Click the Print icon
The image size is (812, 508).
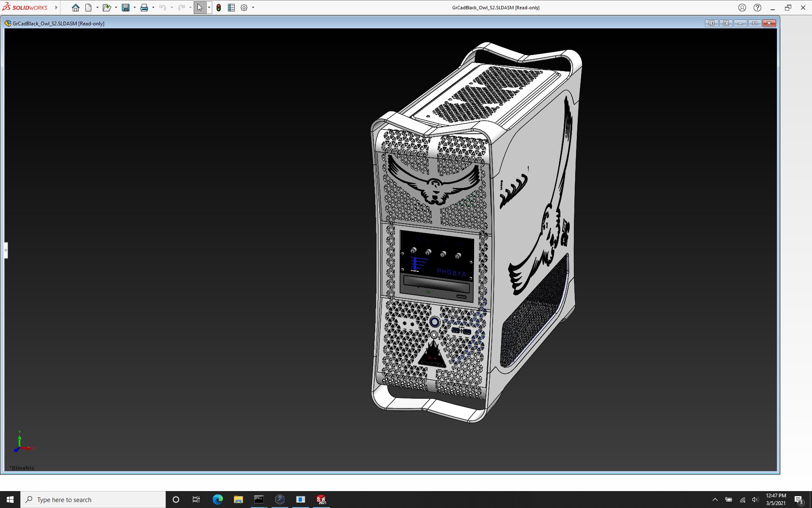tap(144, 8)
